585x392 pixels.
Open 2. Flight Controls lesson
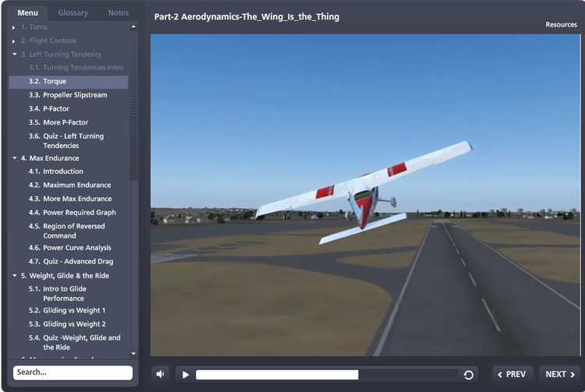pos(48,41)
